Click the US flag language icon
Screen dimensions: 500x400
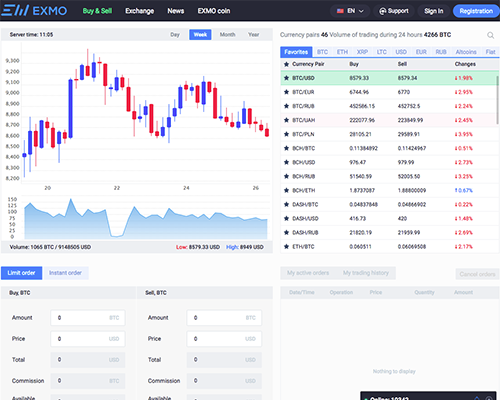tap(340, 11)
